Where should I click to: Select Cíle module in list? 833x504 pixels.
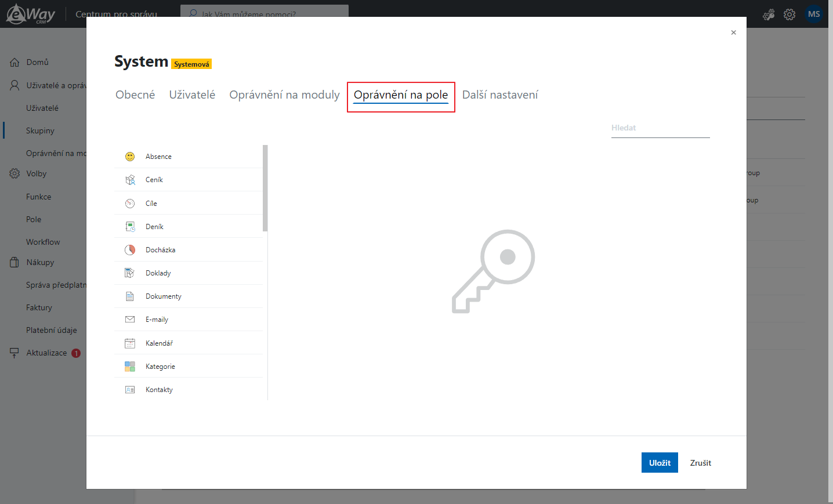pyautogui.click(x=188, y=203)
